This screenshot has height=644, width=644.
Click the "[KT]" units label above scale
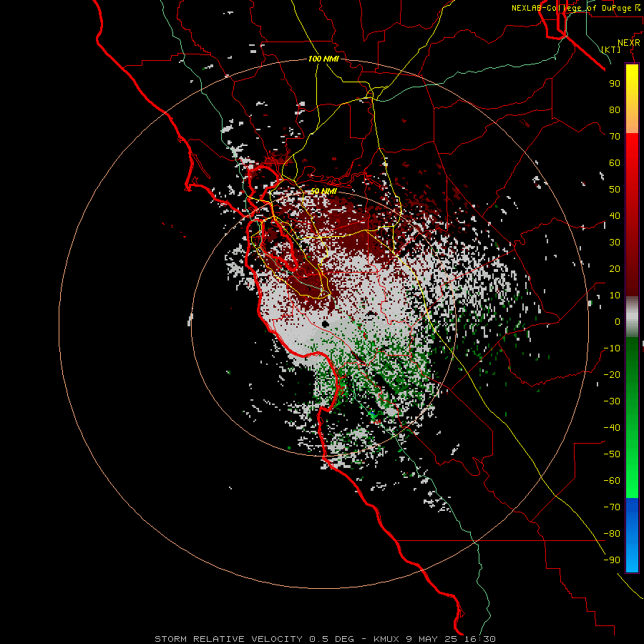pos(611,49)
